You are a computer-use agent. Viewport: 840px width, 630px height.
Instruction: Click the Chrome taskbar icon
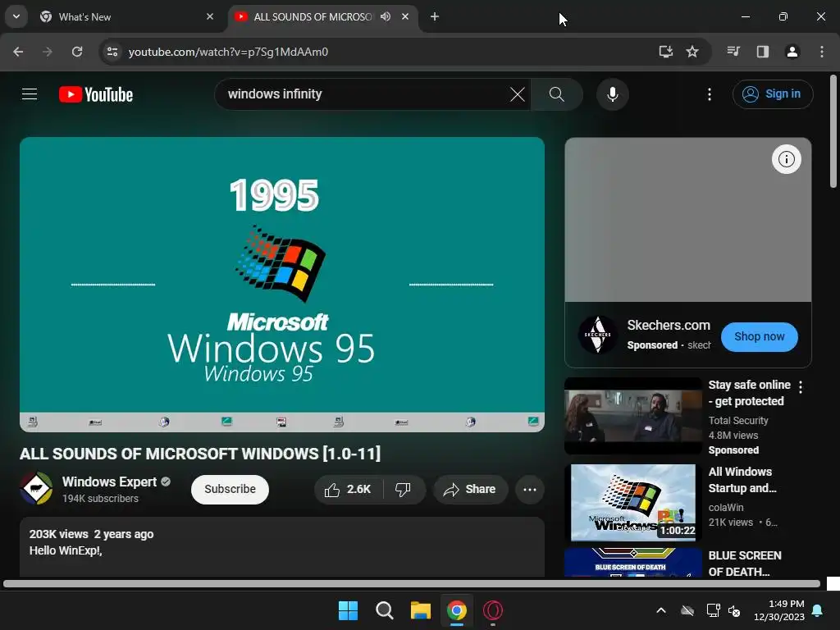pyautogui.click(x=457, y=610)
